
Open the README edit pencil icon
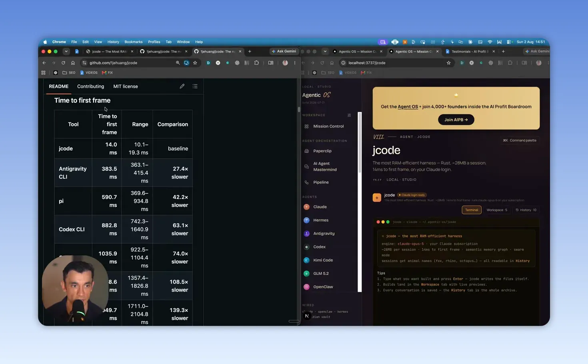182,86
